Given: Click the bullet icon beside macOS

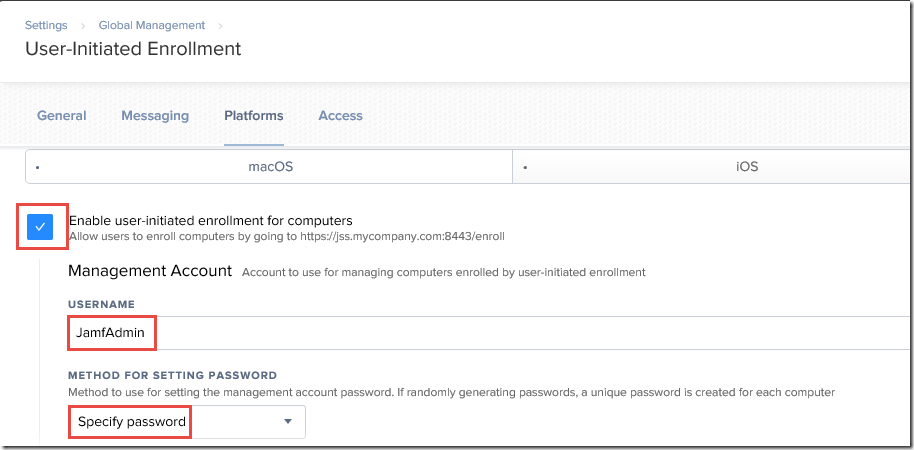Looking at the screenshot, I should 37,168.
